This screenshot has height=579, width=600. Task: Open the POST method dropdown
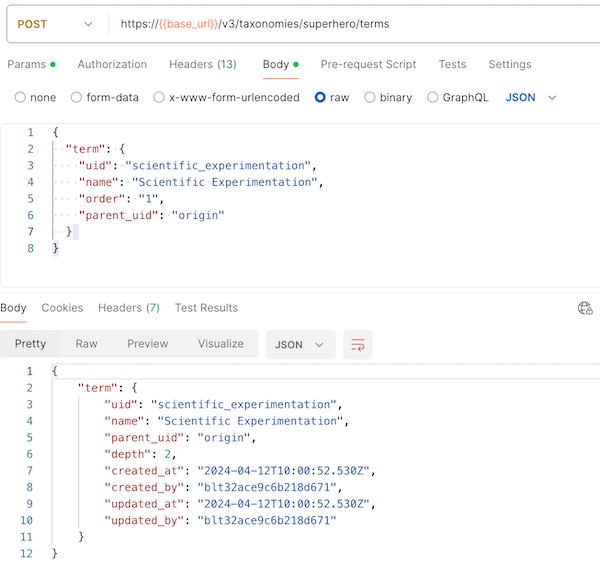pyautogui.click(x=55, y=24)
